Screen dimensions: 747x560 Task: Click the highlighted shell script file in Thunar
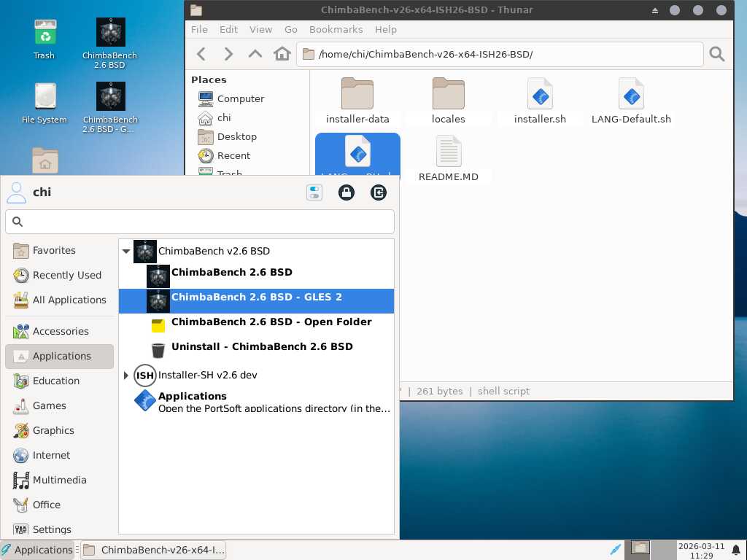(357, 155)
